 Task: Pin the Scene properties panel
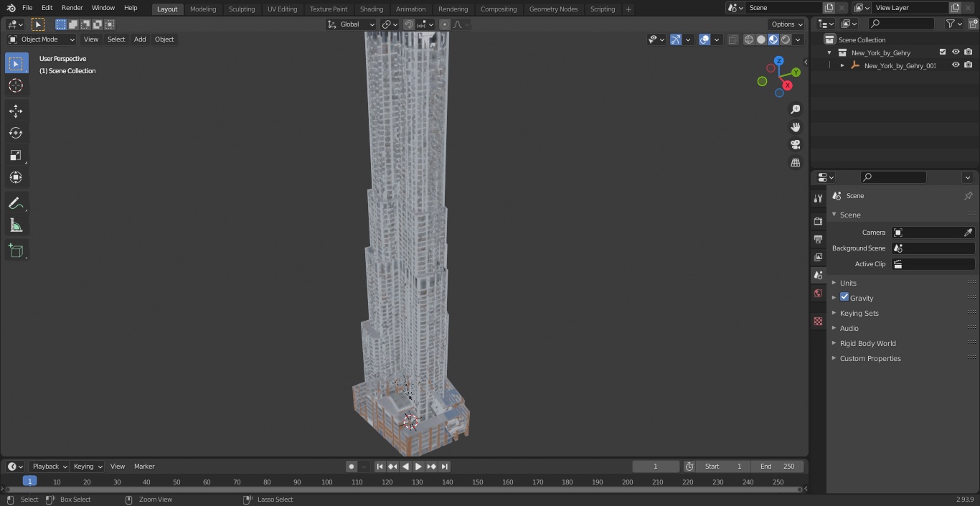point(968,196)
